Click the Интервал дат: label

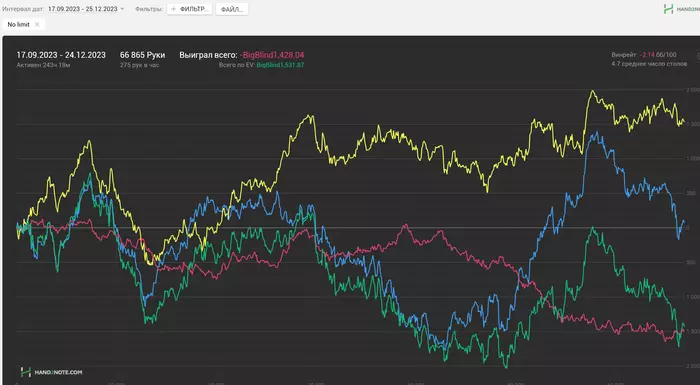[x=23, y=9]
